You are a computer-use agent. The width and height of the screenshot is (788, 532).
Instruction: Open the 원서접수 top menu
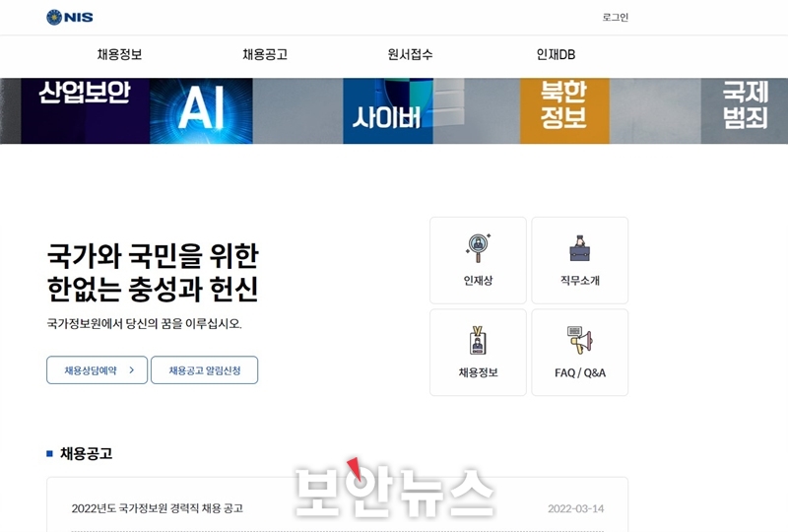pyautogui.click(x=410, y=54)
